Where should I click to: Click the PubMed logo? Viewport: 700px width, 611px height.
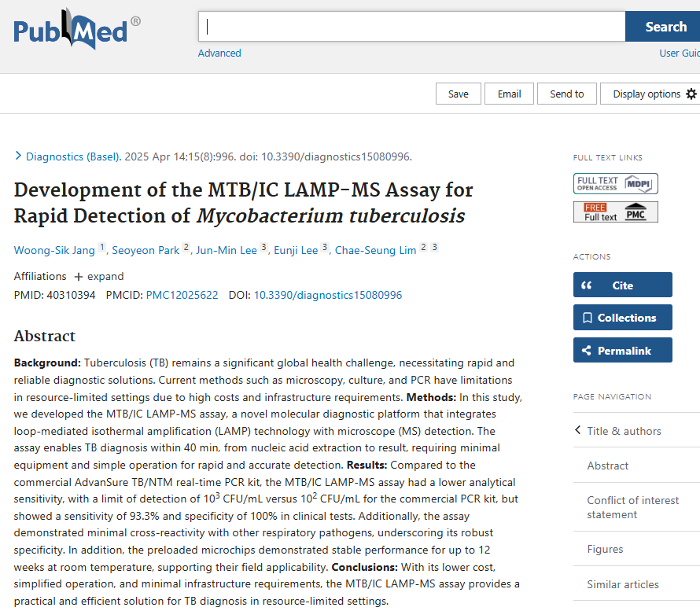click(76, 30)
